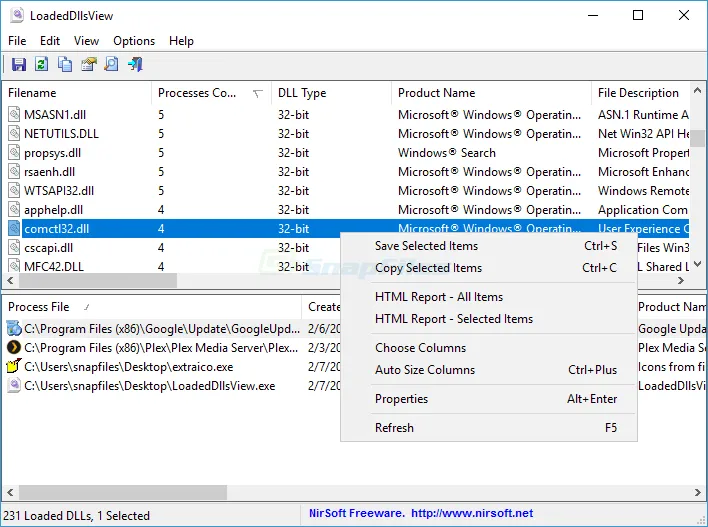This screenshot has height=527, width=708.
Task: Click the GoogleUpdate process icon
Action: click(x=14, y=329)
